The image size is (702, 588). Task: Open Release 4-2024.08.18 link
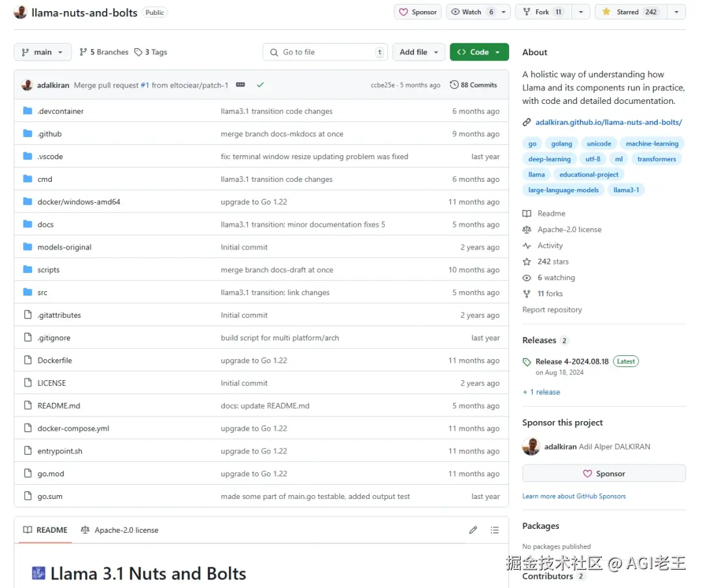click(572, 361)
